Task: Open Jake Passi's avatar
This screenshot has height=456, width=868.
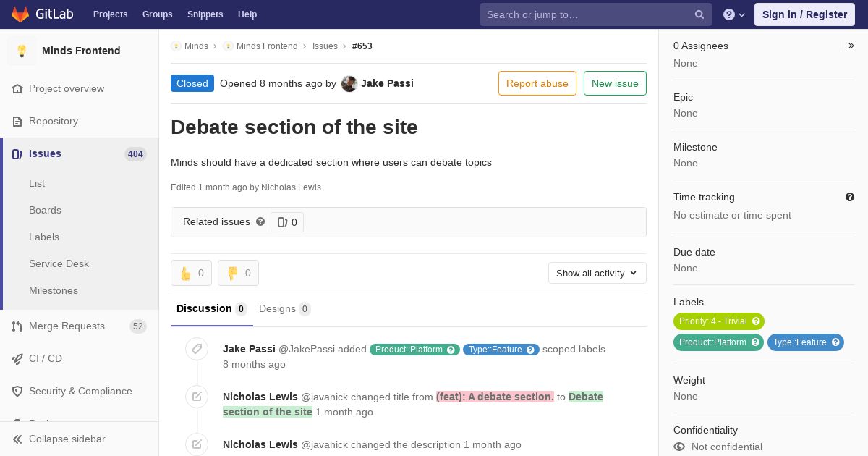Action: (x=349, y=83)
